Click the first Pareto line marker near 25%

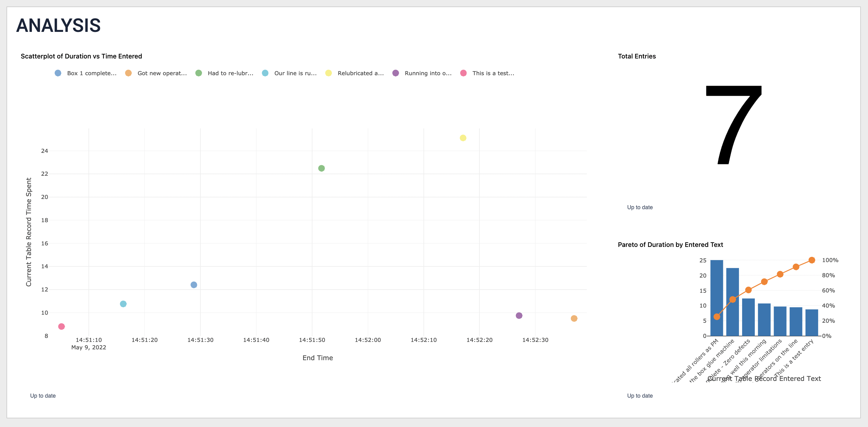tap(717, 317)
